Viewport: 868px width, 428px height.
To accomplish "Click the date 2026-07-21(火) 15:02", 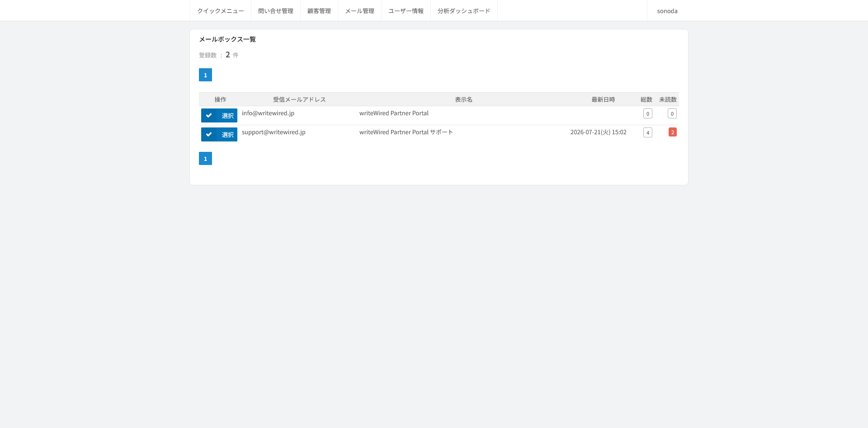I will coord(598,132).
